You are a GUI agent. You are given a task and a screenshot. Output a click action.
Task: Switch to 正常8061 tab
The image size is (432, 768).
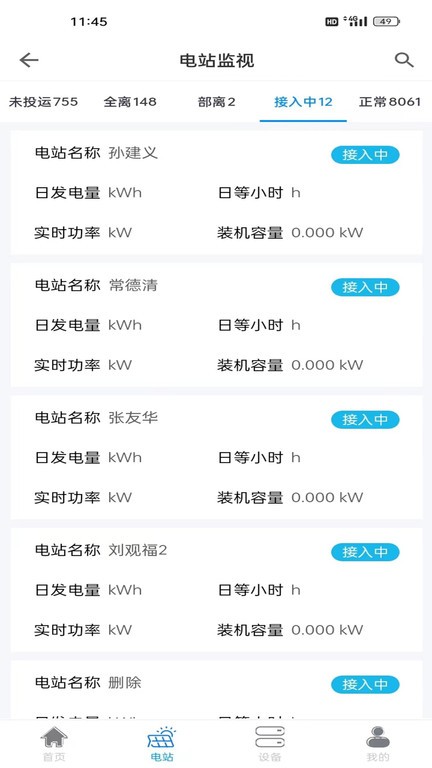pos(390,102)
